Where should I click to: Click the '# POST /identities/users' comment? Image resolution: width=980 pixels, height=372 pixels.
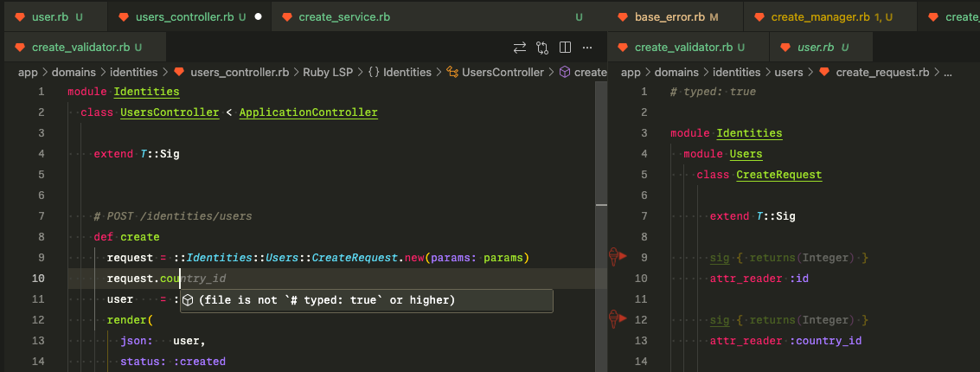[x=173, y=216]
